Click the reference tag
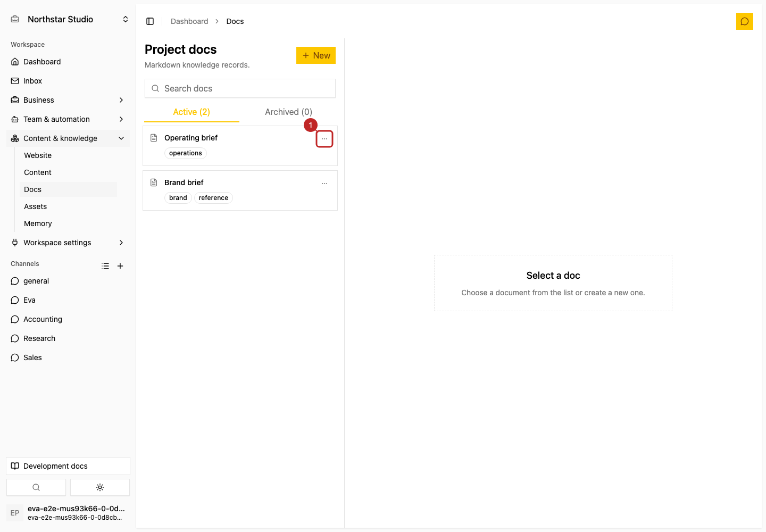The height and width of the screenshot is (532, 766). point(213,198)
